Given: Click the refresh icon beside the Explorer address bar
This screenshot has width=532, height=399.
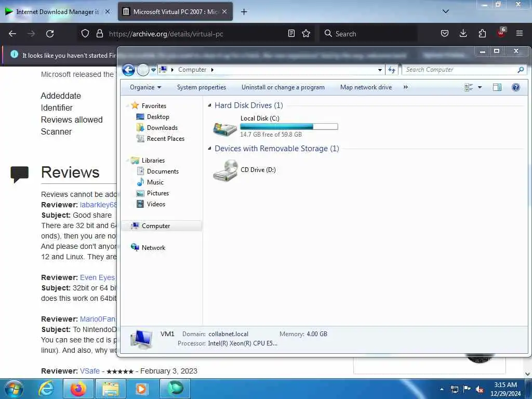Looking at the screenshot, I should [392, 70].
